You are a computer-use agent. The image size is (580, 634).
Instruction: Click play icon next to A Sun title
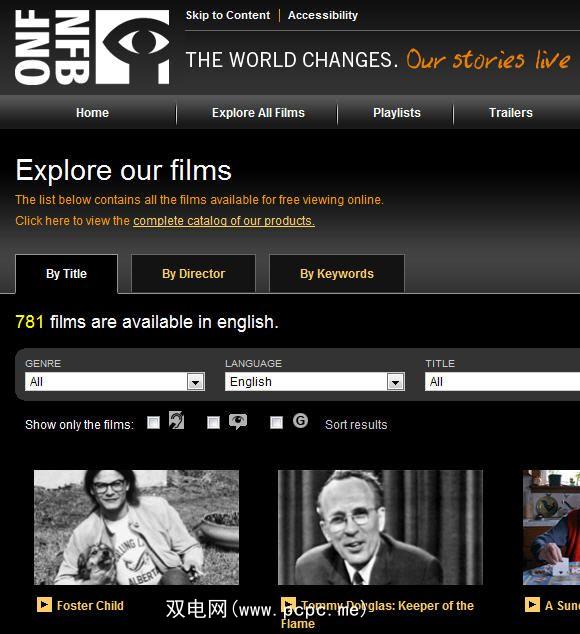532,604
